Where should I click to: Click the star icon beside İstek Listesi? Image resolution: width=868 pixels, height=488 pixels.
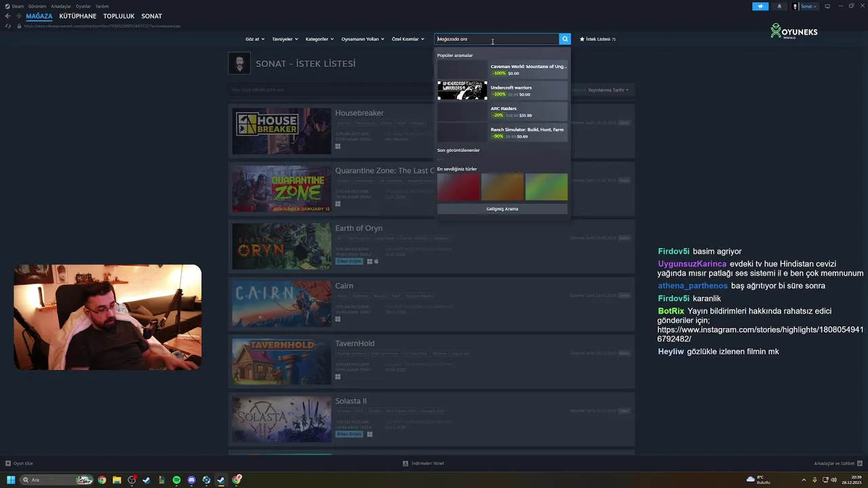point(582,39)
